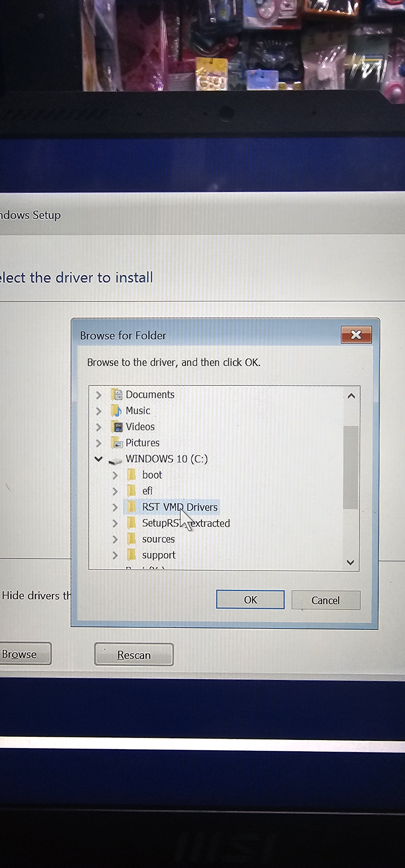Screen dimensions: 405x868
Task: Click the Rescan button
Action: [134, 655]
